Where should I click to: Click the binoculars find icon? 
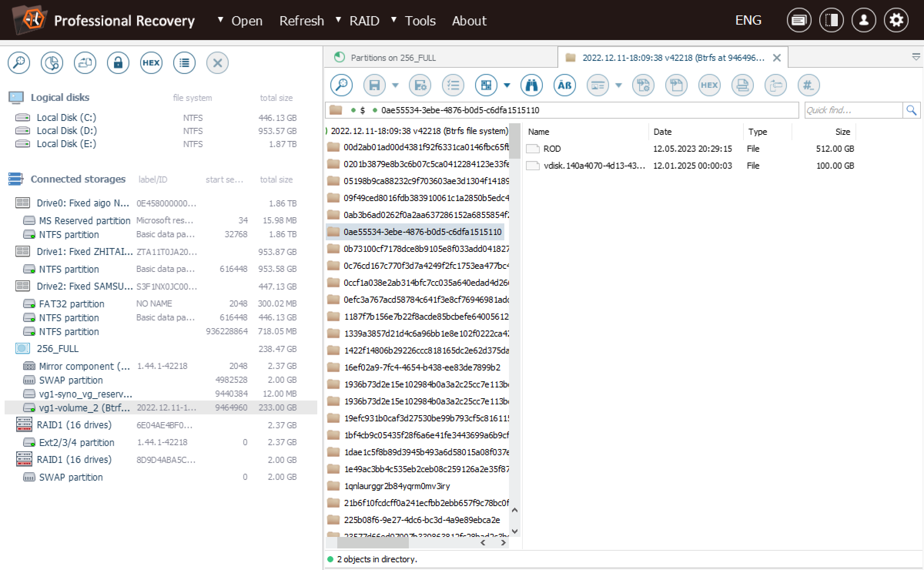(x=532, y=85)
